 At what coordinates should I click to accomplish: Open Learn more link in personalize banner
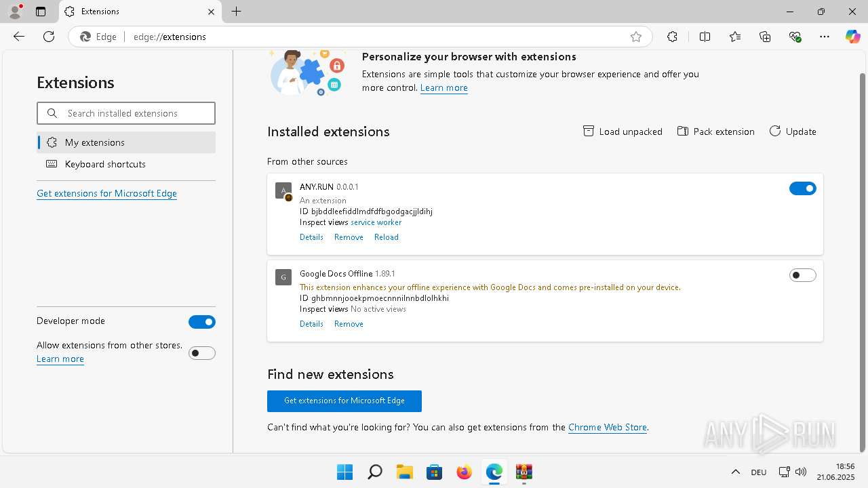click(444, 87)
